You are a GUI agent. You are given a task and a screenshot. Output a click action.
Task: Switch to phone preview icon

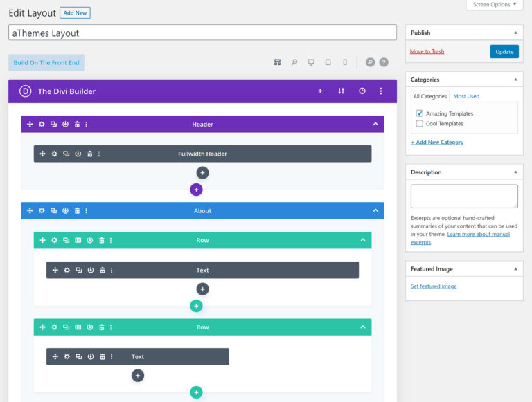345,62
